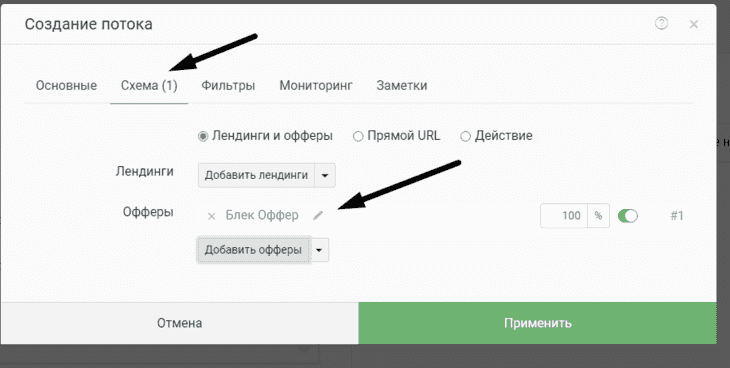This screenshot has width=730, height=368.
Task: Switch to the Основные tab
Action: point(67,86)
